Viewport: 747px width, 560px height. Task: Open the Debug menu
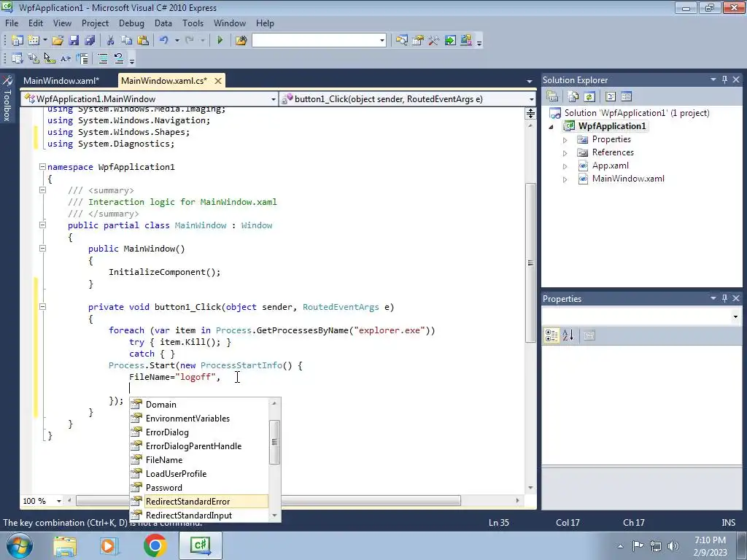click(x=131, y=23)
